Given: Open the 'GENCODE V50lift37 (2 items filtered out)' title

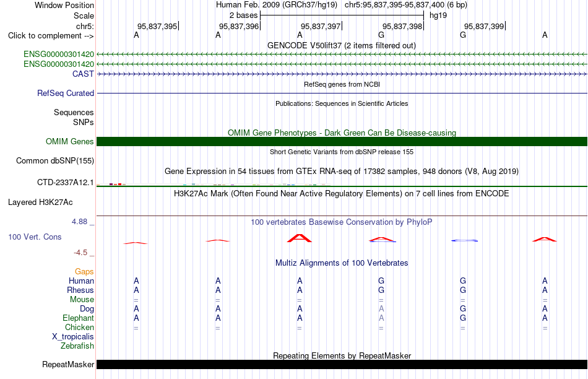Looking at the screenshot, I should pyautogui.click(x=342, y=45).
